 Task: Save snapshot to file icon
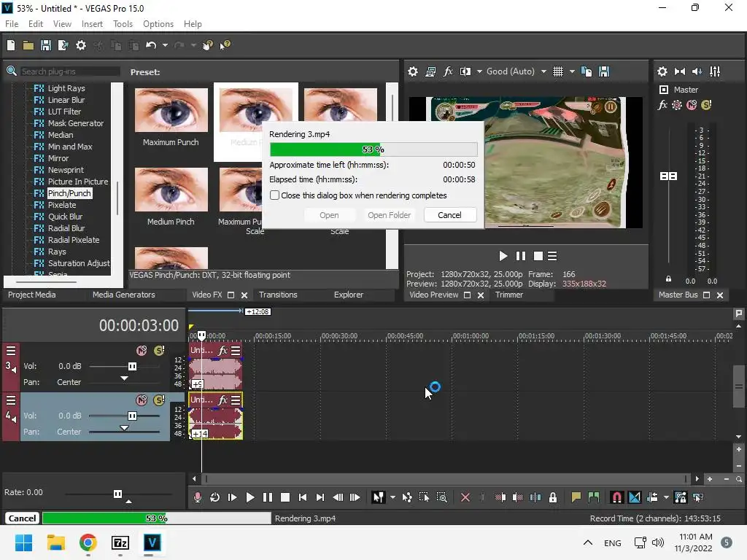pos(604,71)
